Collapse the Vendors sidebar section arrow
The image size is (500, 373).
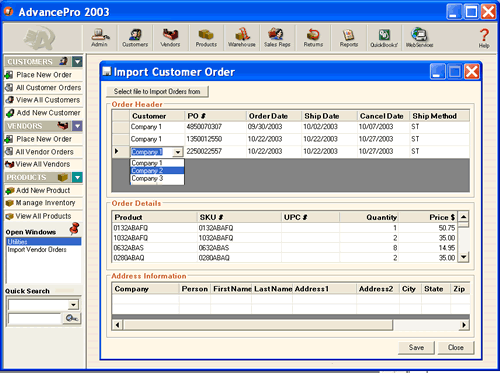[77, 126]
